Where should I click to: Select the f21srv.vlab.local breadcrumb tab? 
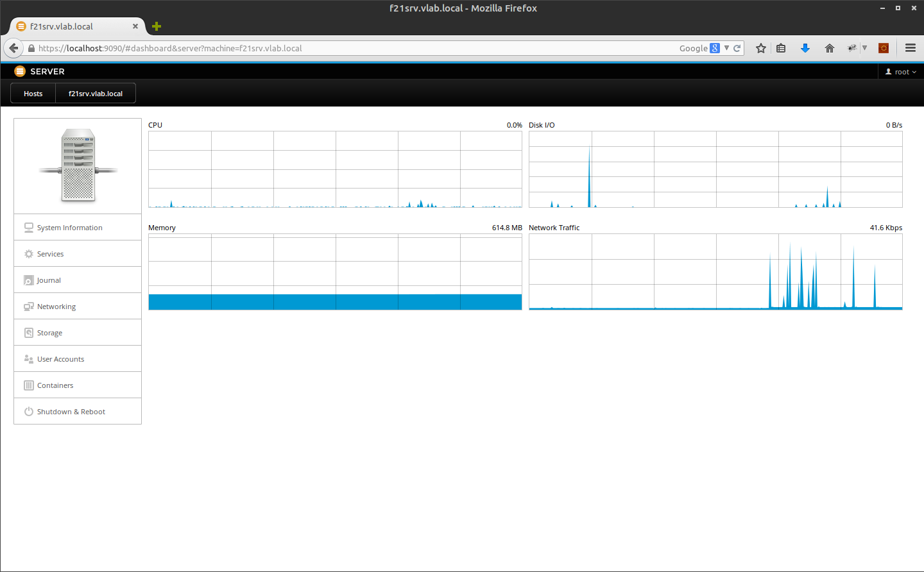coord(96,94)
